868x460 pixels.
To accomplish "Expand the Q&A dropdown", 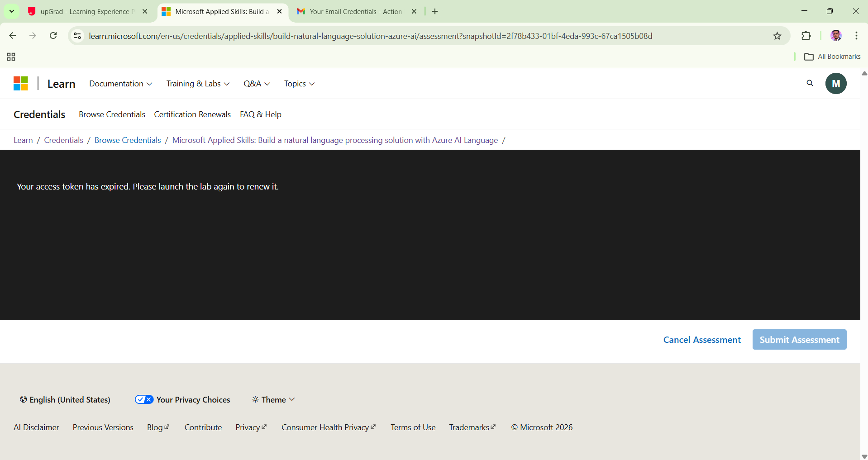I will [x=257, y=84].
